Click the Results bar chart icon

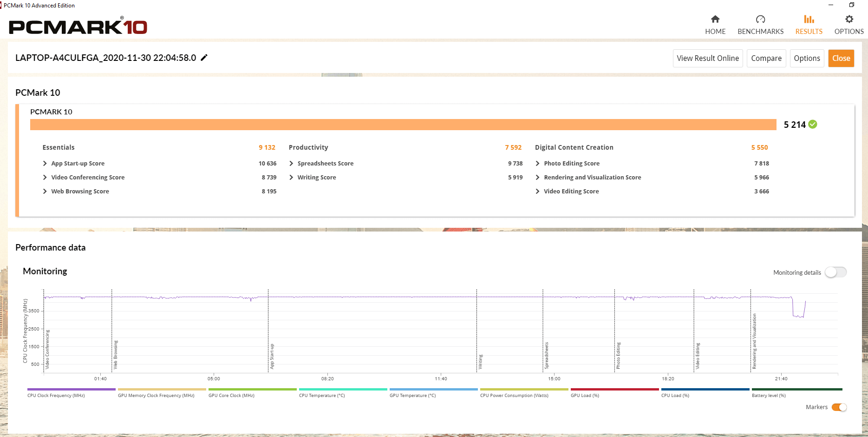(809, 19)
